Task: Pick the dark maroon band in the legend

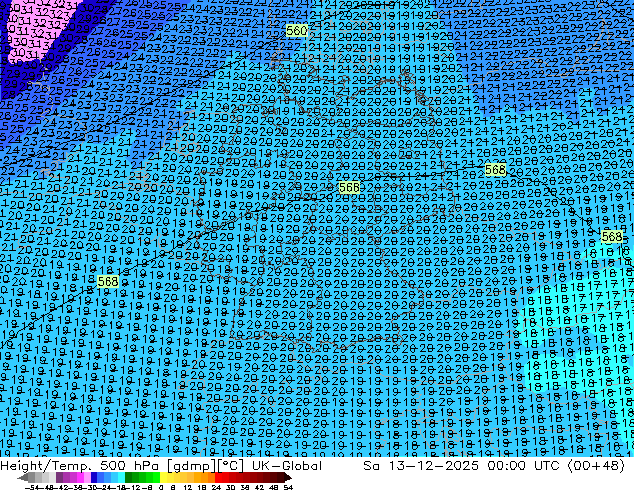Action: tap(280, 478)
